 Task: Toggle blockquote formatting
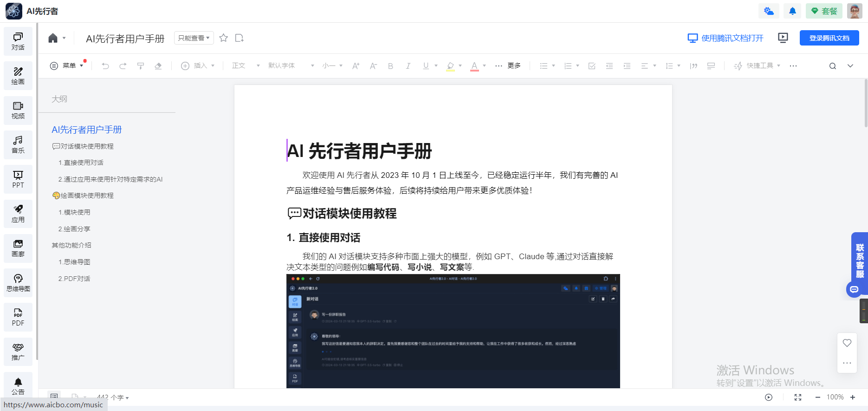click(693, 66)
